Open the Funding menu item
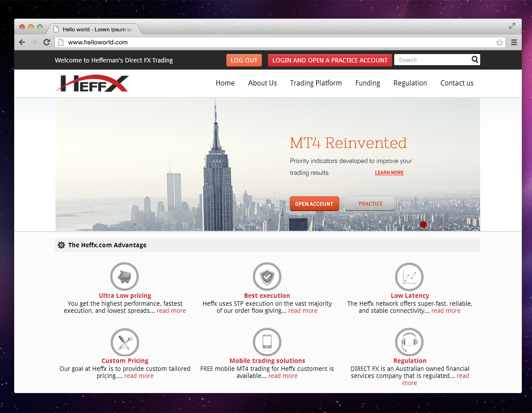This screenshot has width=532, height=413. pos(368,83)
